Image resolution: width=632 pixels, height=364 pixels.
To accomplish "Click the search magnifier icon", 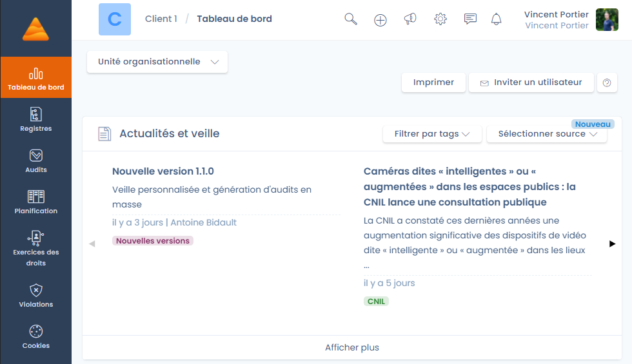I will pos(351,19).
